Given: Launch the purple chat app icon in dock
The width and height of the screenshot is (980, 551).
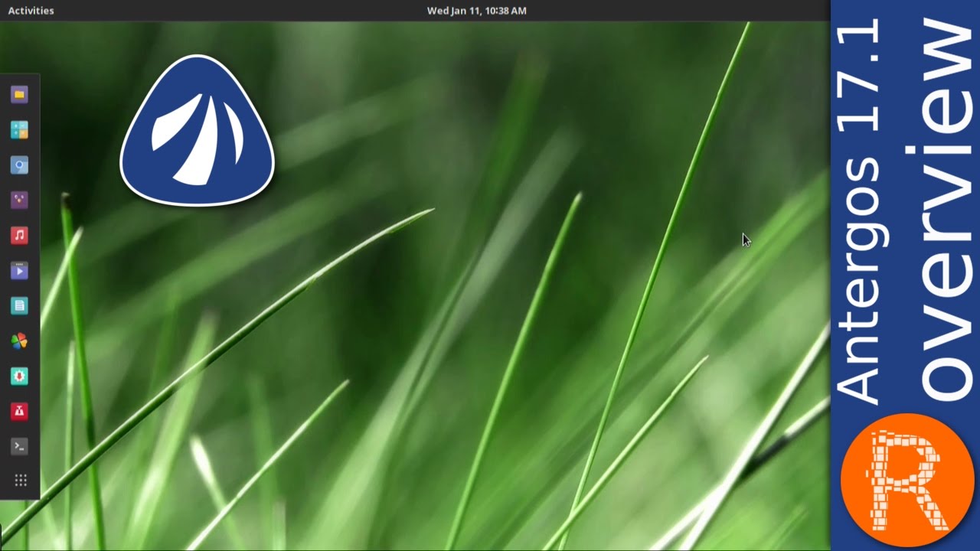Looking at the screenshot, I should (20, 201).
